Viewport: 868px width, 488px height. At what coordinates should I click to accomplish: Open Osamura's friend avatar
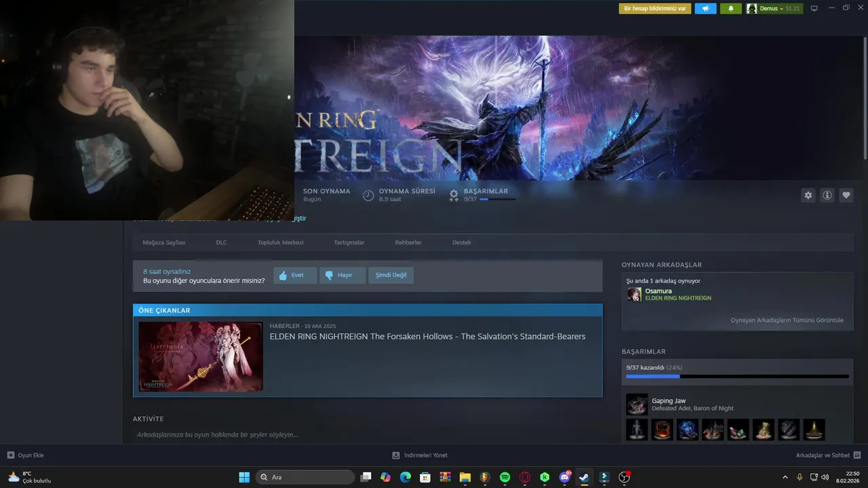634,294
